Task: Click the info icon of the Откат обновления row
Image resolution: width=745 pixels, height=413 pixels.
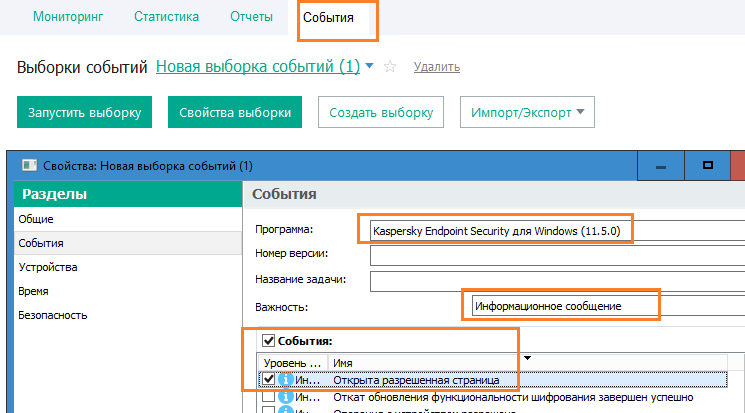Action: pos(285,396)
